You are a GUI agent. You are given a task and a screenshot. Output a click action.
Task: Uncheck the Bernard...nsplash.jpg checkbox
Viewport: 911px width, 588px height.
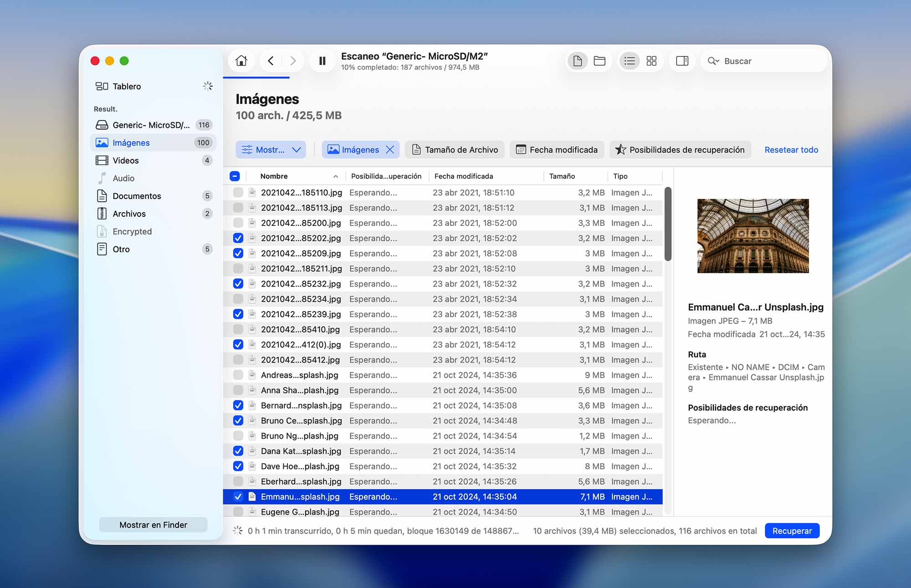pyautogui.click(x=238, y=405)
